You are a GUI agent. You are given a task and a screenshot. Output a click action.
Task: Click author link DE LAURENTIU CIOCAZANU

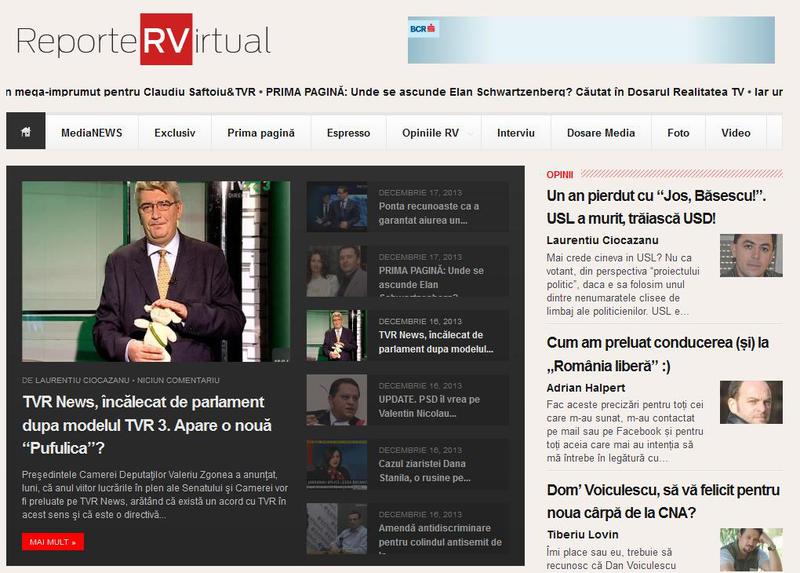pyautogui.click(x=76, y=380)
